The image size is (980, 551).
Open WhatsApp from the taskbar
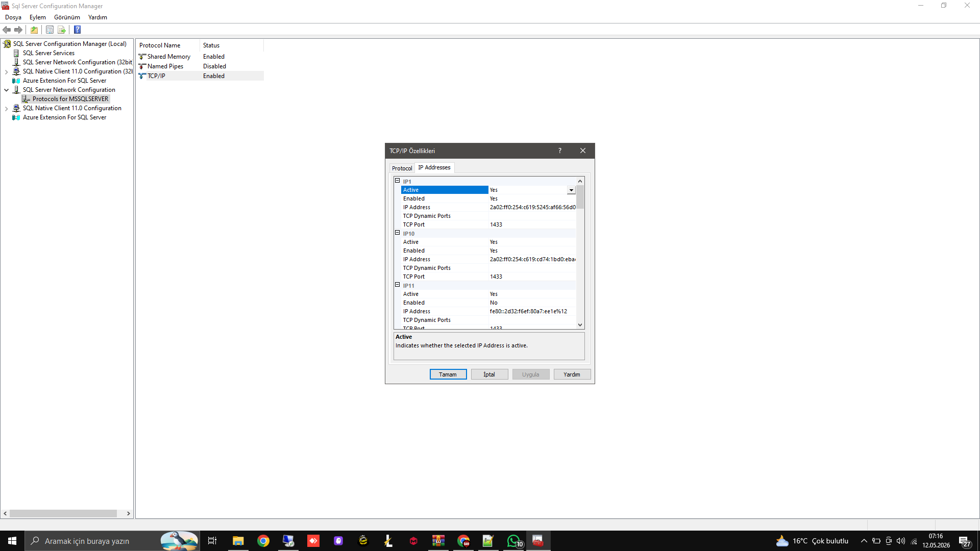click(x=513, y=541)
